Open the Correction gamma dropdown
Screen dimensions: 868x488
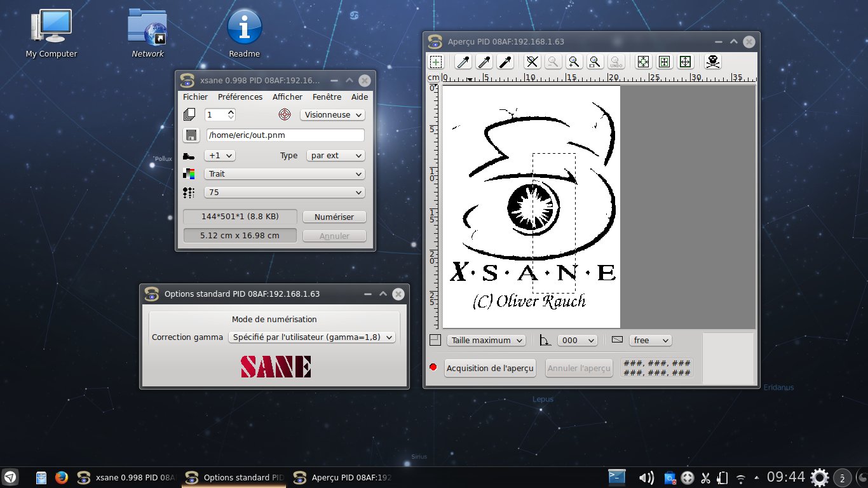point(312,337)
